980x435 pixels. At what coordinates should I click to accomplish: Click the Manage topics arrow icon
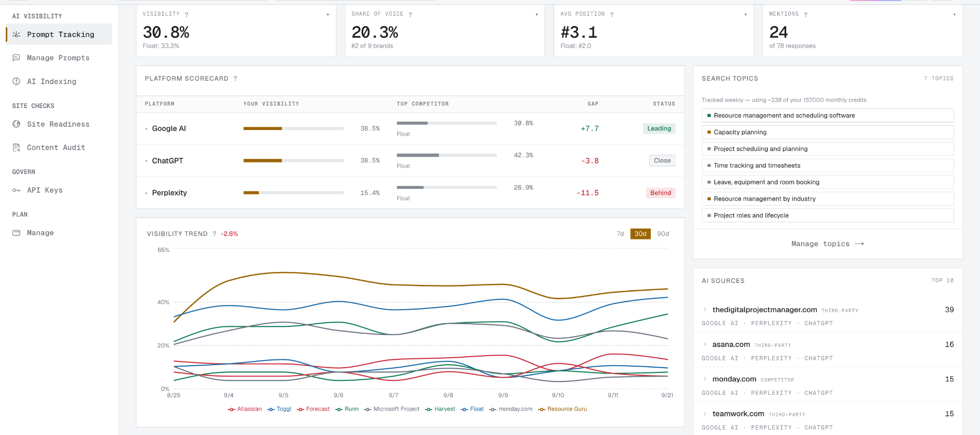(859, 244)
